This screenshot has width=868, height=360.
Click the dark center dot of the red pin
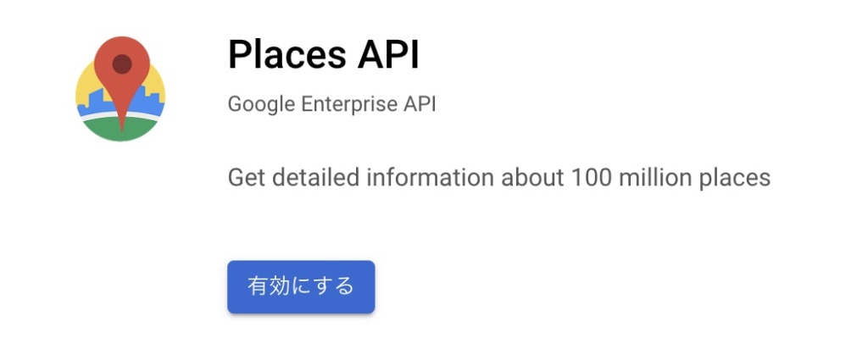click(122, 64)
